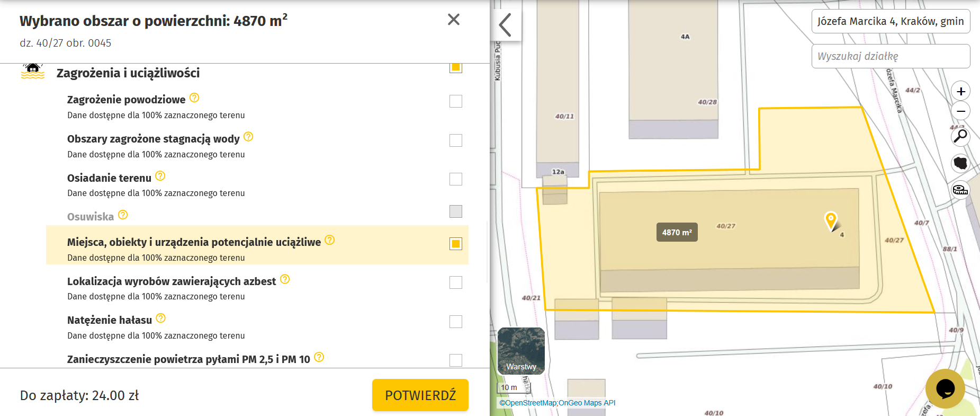Click the Wyszukaj działkę search field
Image resolution: width=980 pixels, height=416 pixels.
tap(891, 56)
